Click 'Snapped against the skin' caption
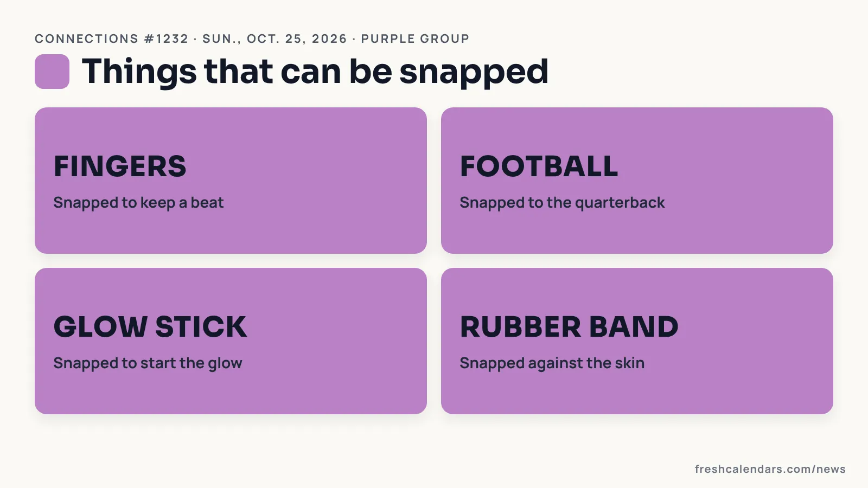The image size is (868, 488). click(x=552, y=363)
